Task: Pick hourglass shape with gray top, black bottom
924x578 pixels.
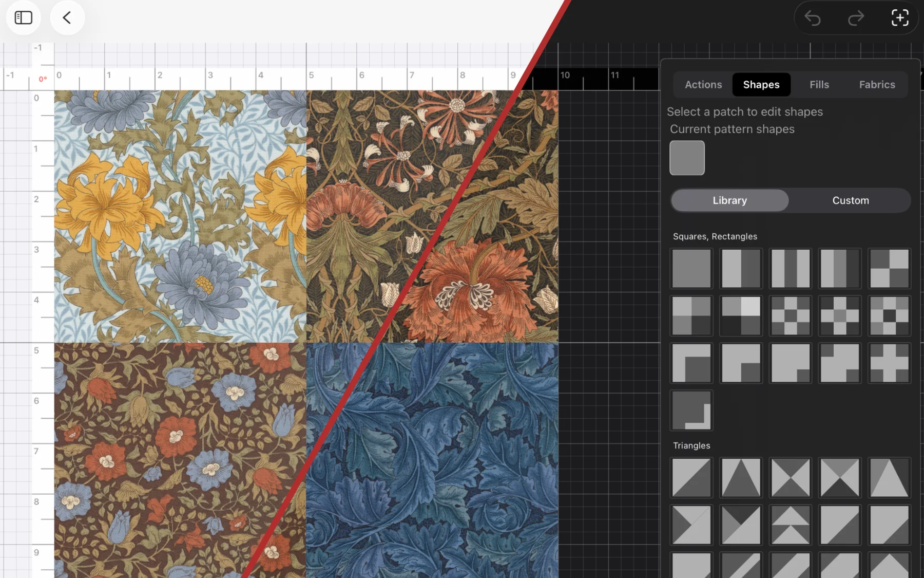Action: click(840, 478)
